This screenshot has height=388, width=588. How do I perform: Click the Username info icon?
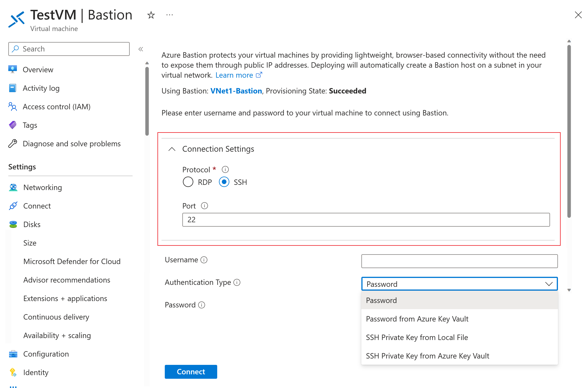pos(204,260)
